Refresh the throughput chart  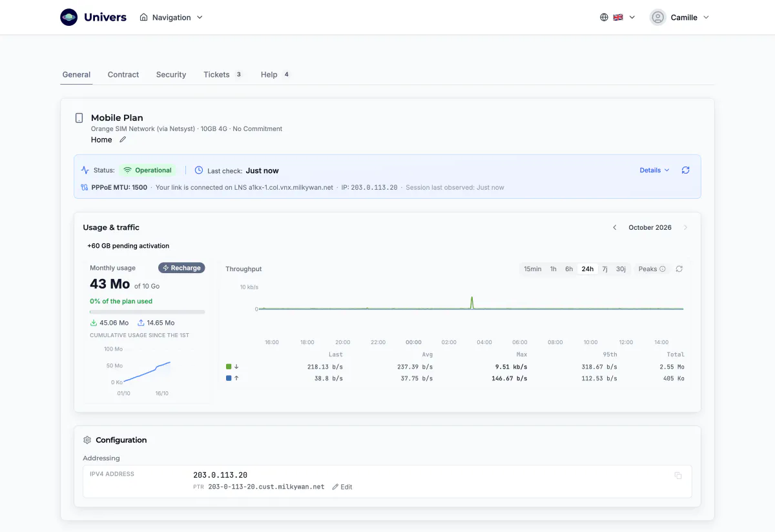[679, 269]
